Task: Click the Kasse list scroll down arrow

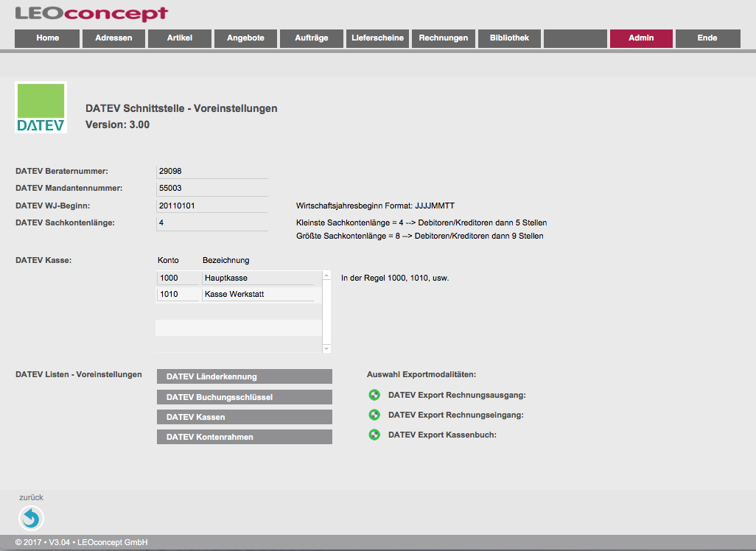Action: [326, 348]
